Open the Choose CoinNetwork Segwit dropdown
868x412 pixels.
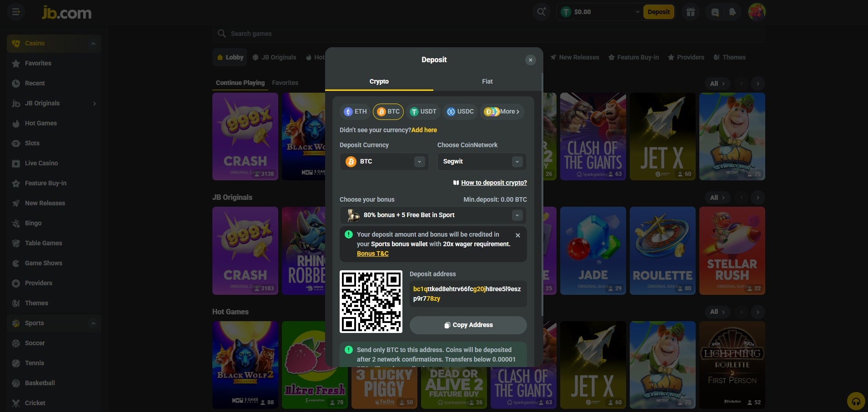coord(482,162)
